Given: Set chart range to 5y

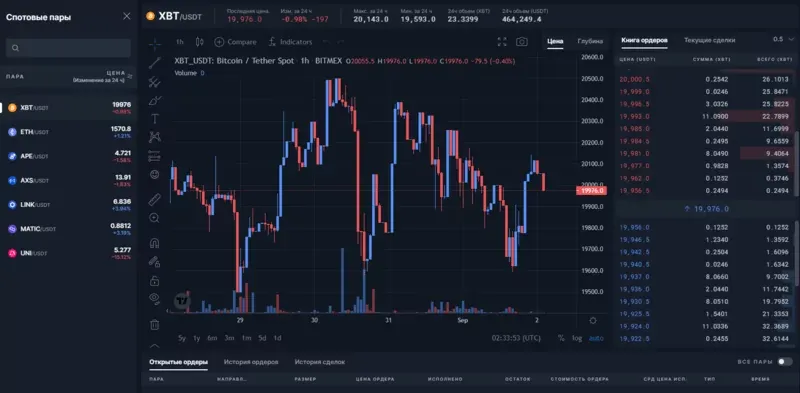Looking at the screenshot, I should (182, 338).
